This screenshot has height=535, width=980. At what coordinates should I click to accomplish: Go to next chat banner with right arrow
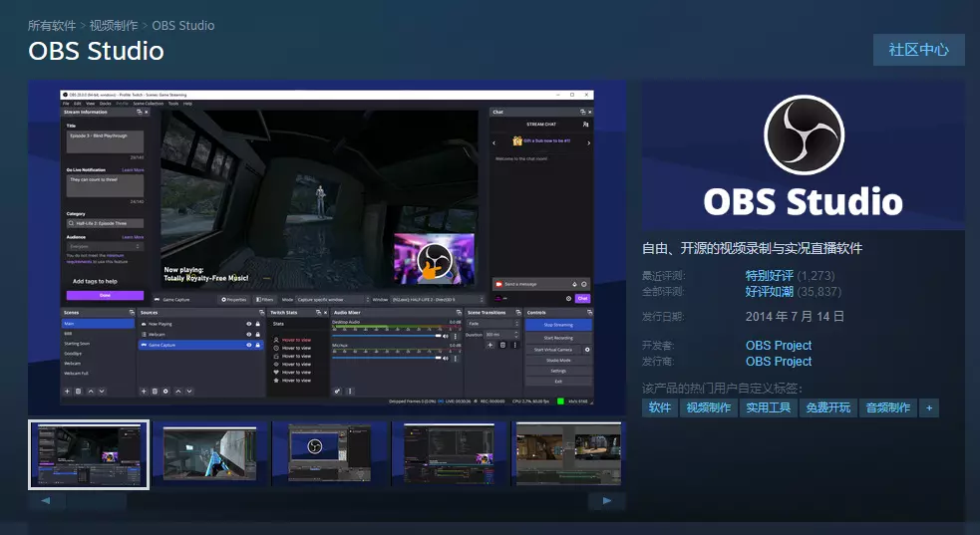(x=588, y=142)
